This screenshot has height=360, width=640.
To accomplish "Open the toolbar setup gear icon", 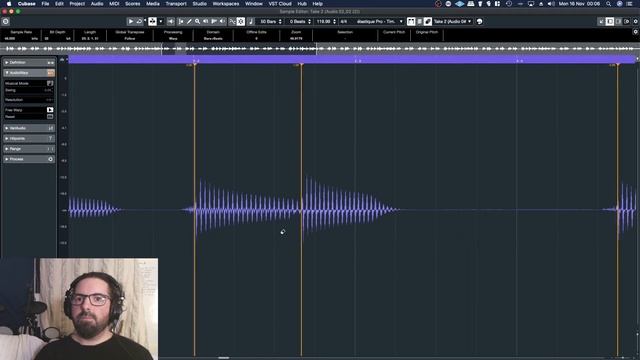I will click(636, 21).
